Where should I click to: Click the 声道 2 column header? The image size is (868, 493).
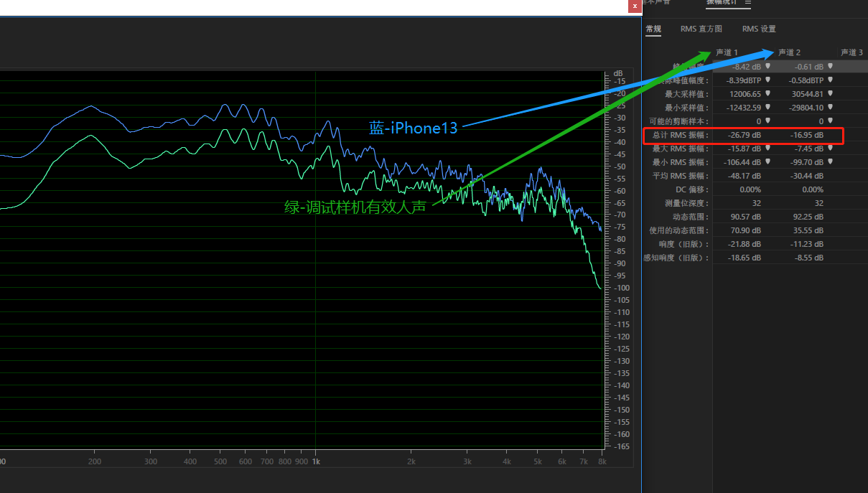[x=789, y=52]
